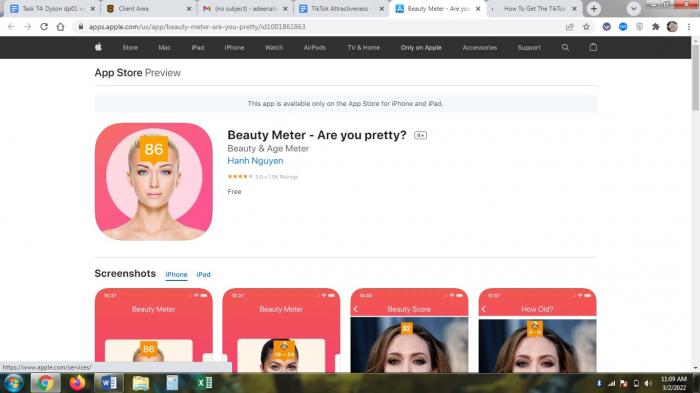Reload the page
The width and height of the screenshot is (700, 393).
tap(44, 27)
